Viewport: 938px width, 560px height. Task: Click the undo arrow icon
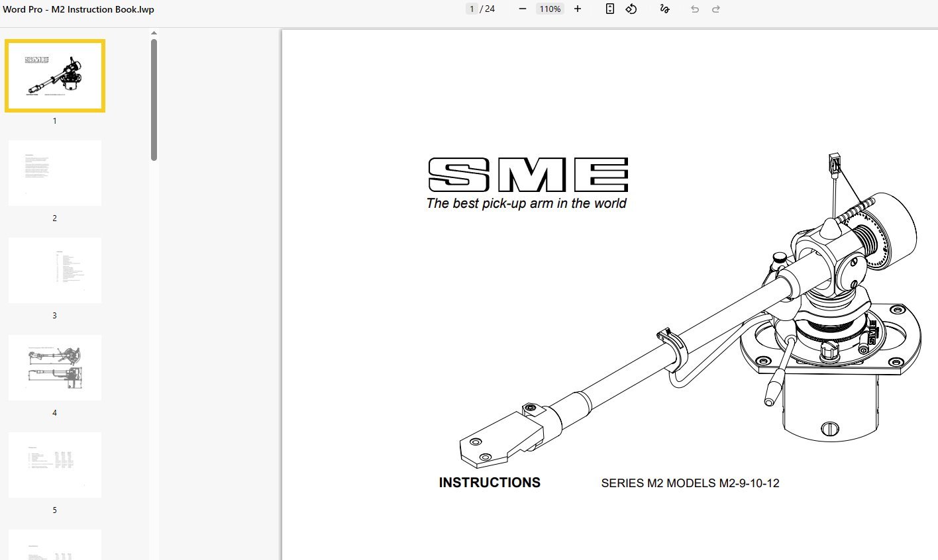point(694,9)
